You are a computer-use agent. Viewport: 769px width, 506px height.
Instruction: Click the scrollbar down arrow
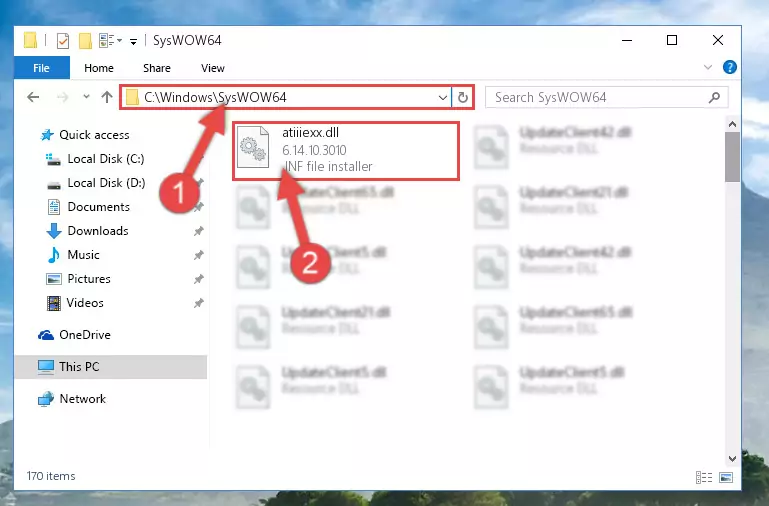(732, 459)
